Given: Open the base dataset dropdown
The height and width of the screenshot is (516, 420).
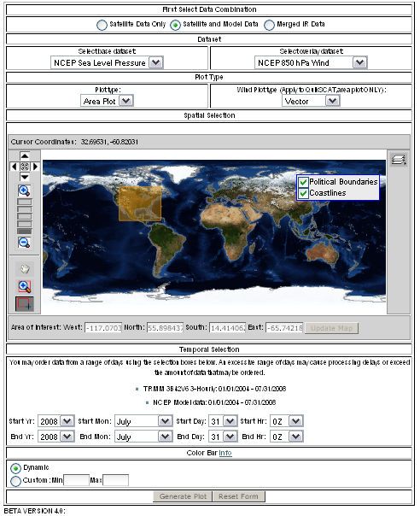Looking at the screenshot, I should [x=107, y=63].
